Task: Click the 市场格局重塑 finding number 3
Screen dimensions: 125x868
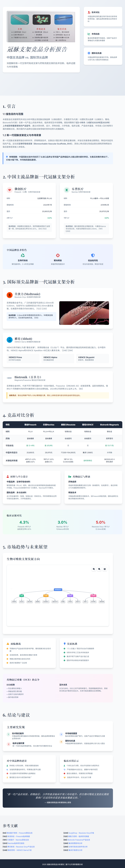Action: pyautogui.click(x=61, y=735)
